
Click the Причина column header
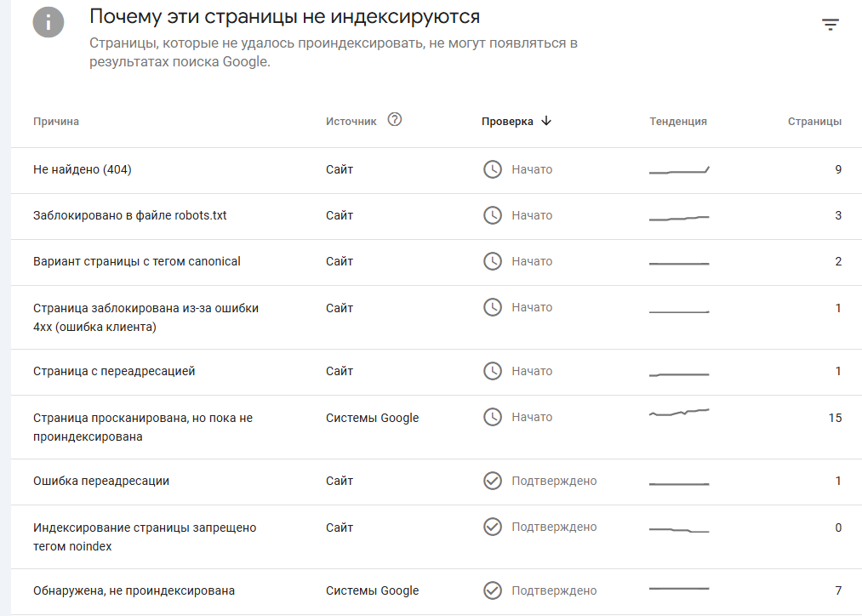point(56,122)
